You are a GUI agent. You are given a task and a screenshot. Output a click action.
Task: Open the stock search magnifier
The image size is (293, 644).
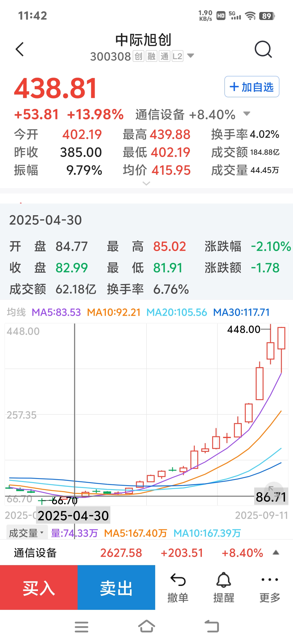(263, 49)
